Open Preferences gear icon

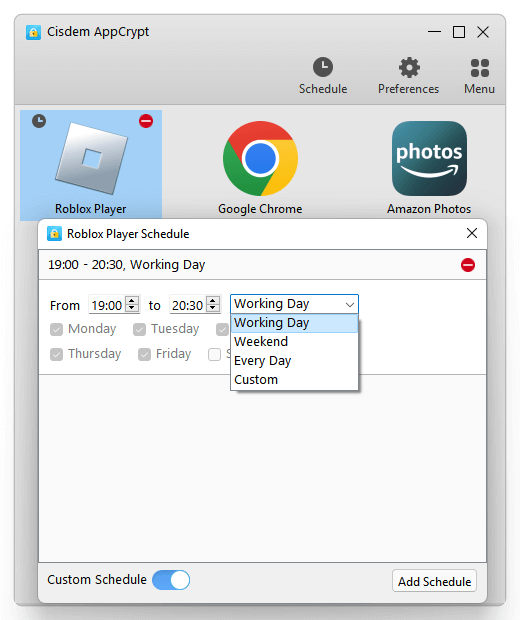409,67
